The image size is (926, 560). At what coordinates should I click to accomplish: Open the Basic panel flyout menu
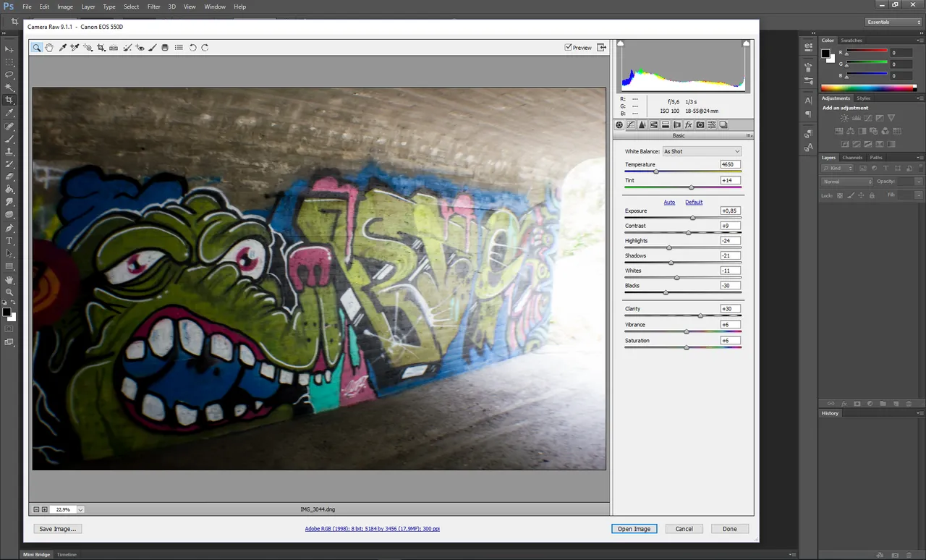tap(749, 136)
